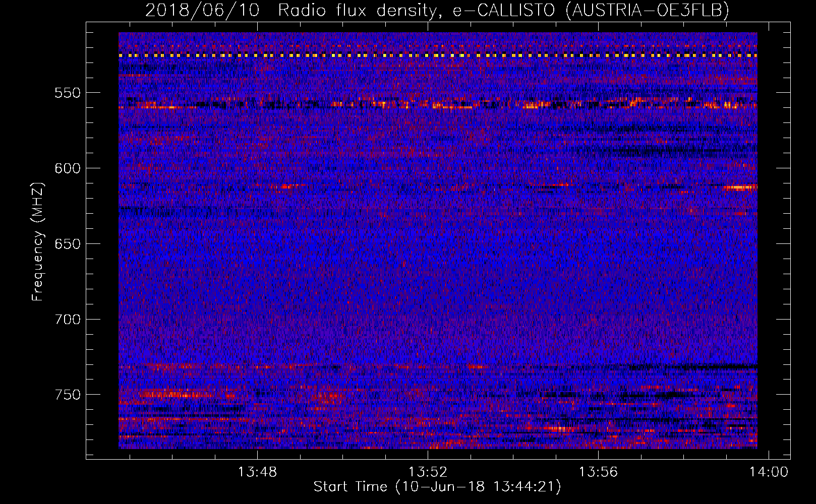Click the 650 frequency tick label
This screenshot has width=816, height=504.
click(68, 244)
